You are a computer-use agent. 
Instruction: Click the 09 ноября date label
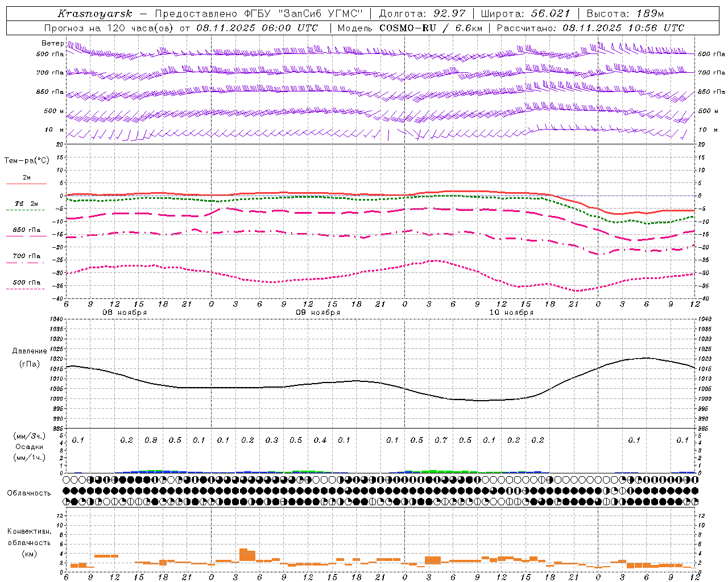pos(318,313)
